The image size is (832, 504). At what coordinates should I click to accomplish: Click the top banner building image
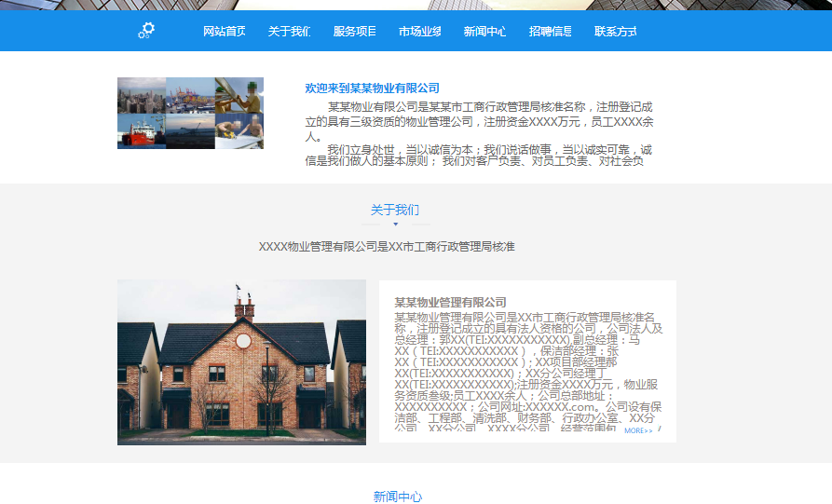pos(416,5)
